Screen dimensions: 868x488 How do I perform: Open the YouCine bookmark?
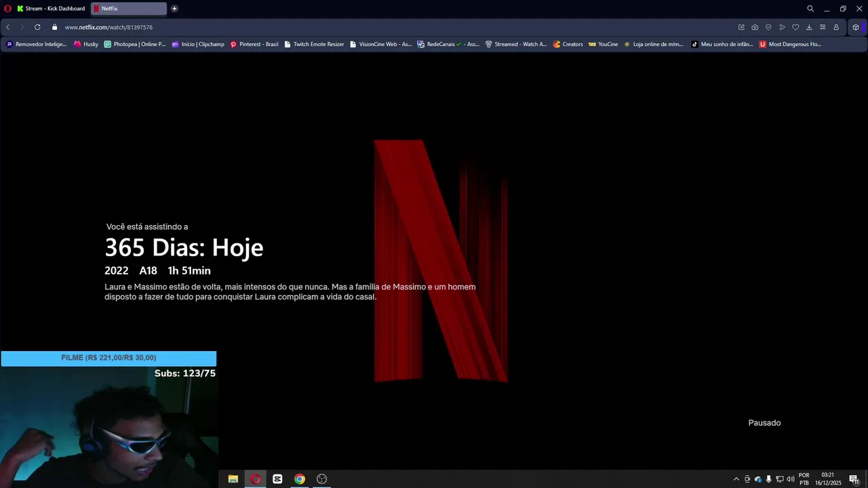click(x=604, y=44)
